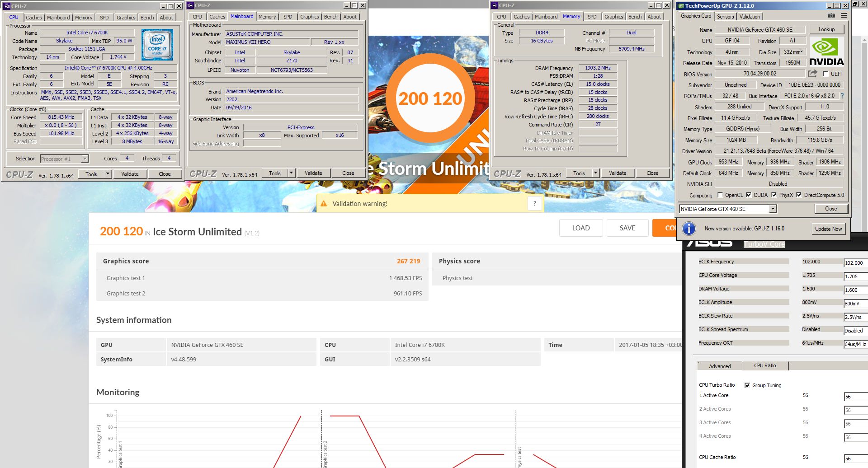Screen dimensions: 868x468
Task: Click the Driver Version field in GPU-Z
Action: 778,151
